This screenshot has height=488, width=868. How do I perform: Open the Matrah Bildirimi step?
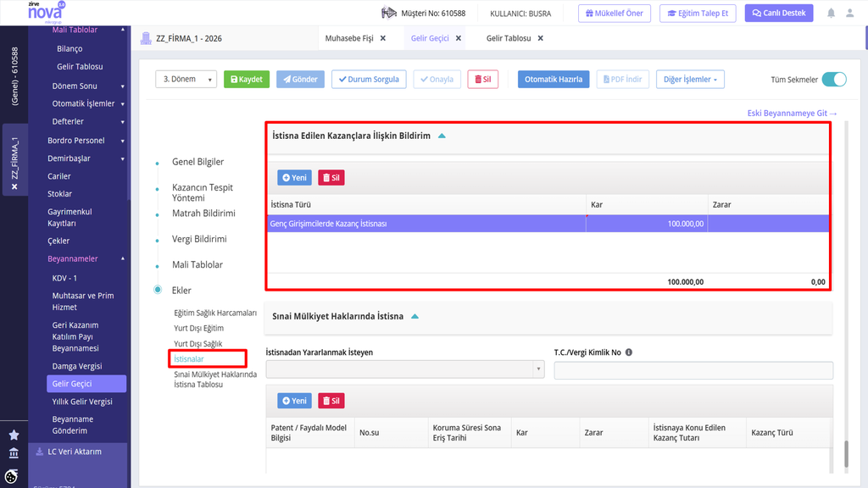203,213
